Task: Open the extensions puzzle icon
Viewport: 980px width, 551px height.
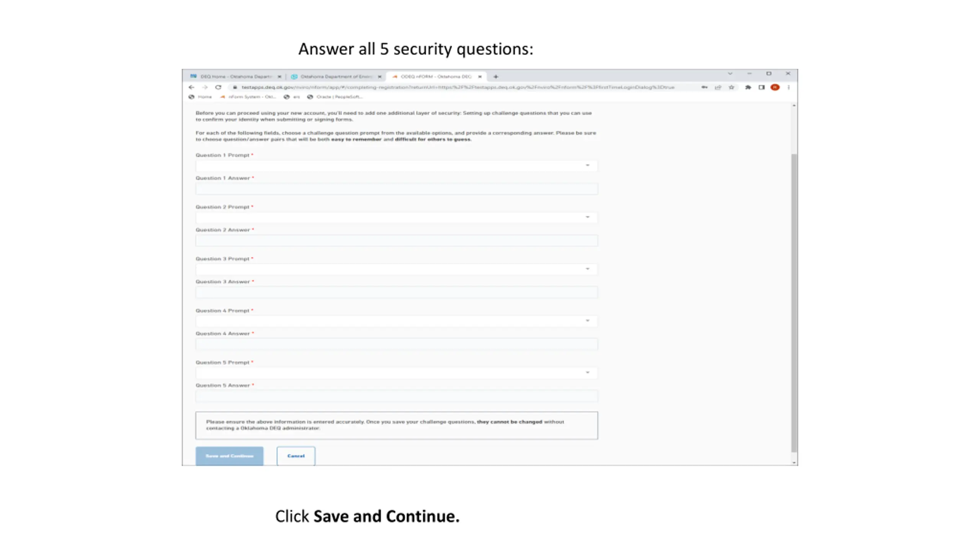Action: coord(748,87)
